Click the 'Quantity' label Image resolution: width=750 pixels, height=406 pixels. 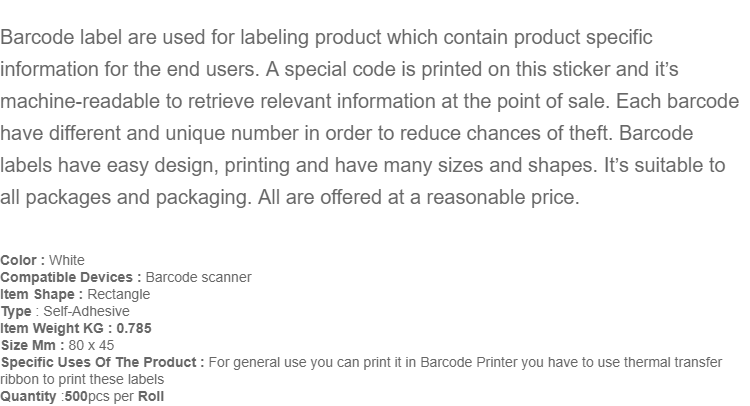click(28, 396)
